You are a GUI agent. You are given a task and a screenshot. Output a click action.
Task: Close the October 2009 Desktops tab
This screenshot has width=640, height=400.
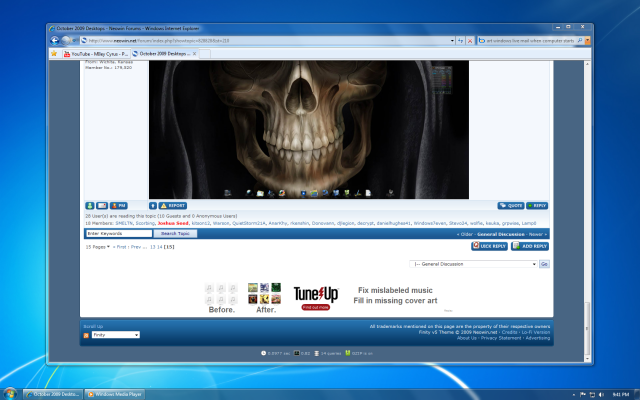pyautogui.click(x=195, y=53)
